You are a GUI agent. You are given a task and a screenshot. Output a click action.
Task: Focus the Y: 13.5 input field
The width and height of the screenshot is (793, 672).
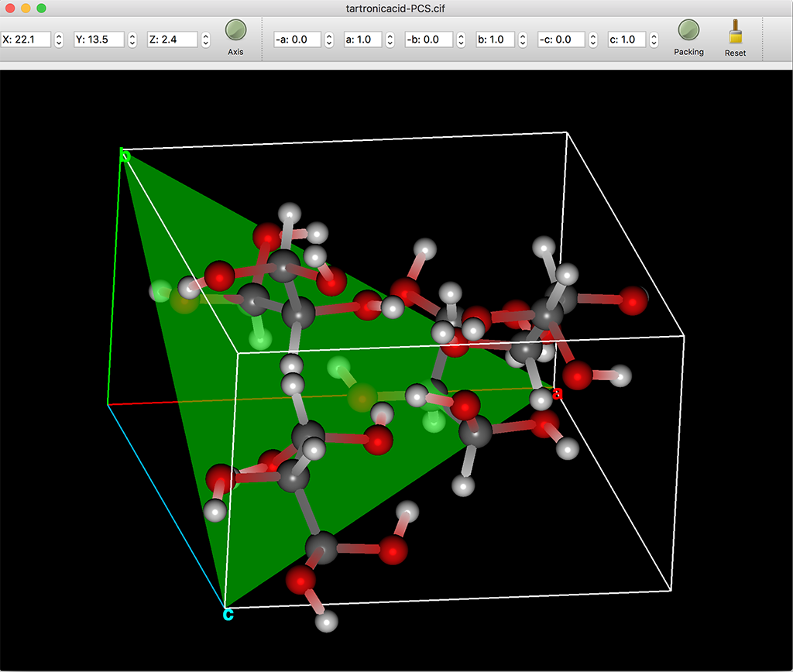(99, 39)
